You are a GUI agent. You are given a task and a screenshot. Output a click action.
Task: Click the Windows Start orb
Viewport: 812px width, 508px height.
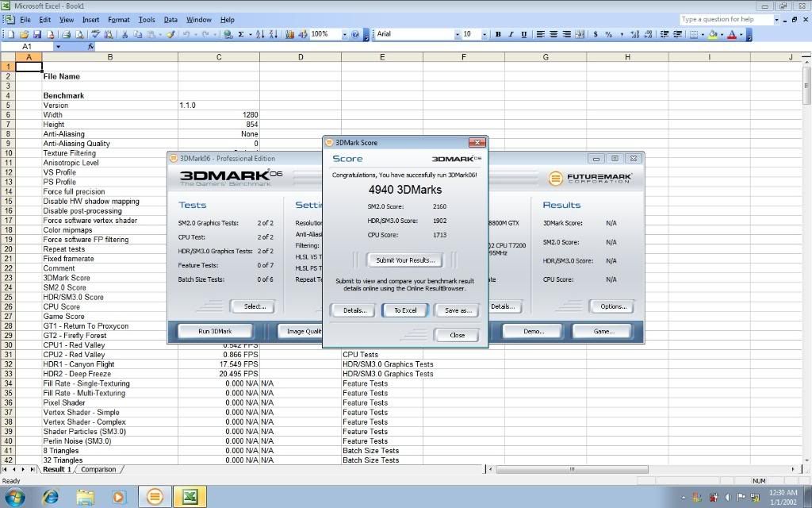tap(14, 497)
